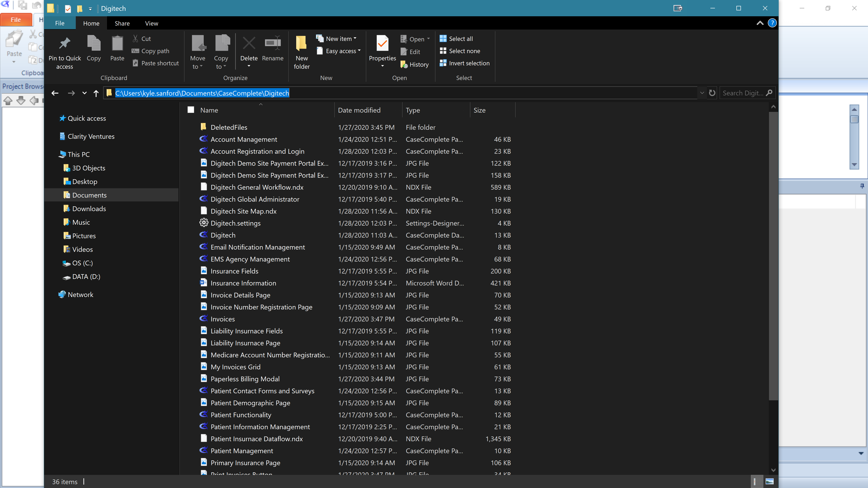The width and height of the screenshot is (868, 488).
Task: Sort by Date modified column
Action: tap(368, 110)
